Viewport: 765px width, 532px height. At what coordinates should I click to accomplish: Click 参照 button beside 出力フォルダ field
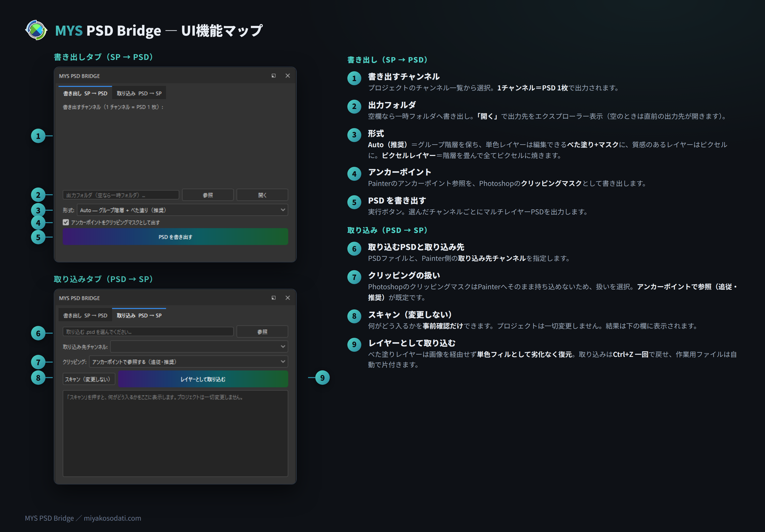208,195
